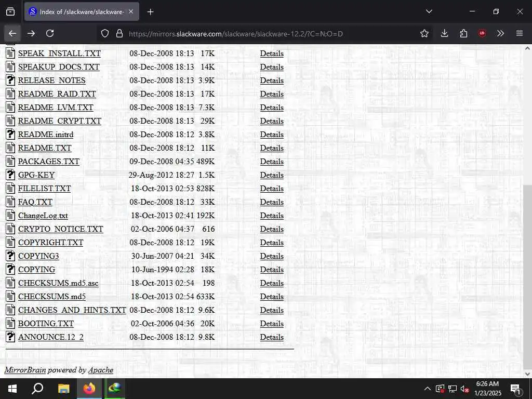The image size is (532, 399).
Task: Open CRYPTO_NOTICE.TXT
Action: (x=60, y=229)
